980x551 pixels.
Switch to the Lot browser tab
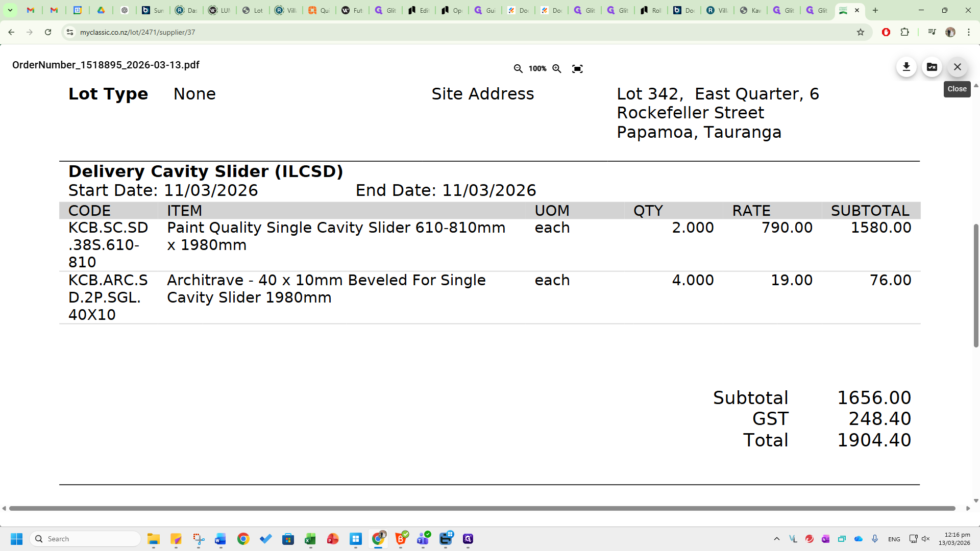(x=253, y=10)
